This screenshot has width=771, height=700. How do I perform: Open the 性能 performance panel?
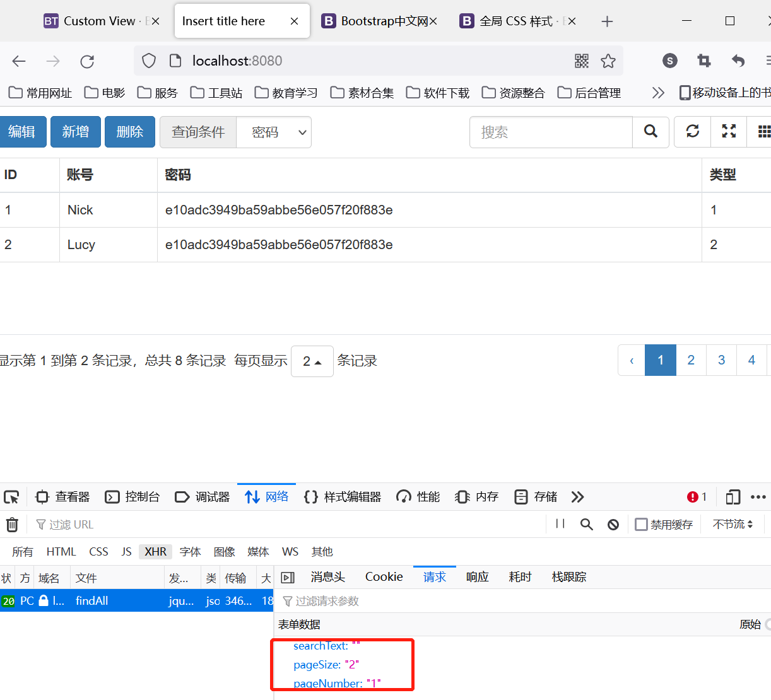click(x=418, y=497)
